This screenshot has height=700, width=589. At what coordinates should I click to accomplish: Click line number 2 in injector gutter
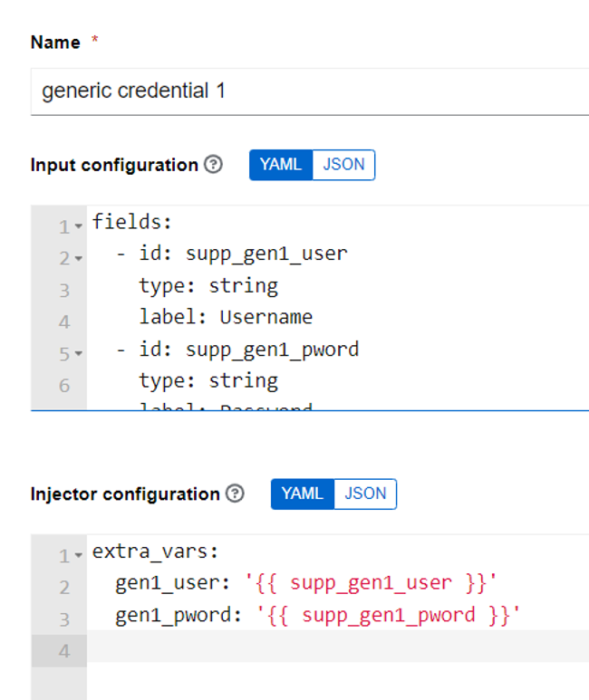pyautogui.click(x=64, y=588)
